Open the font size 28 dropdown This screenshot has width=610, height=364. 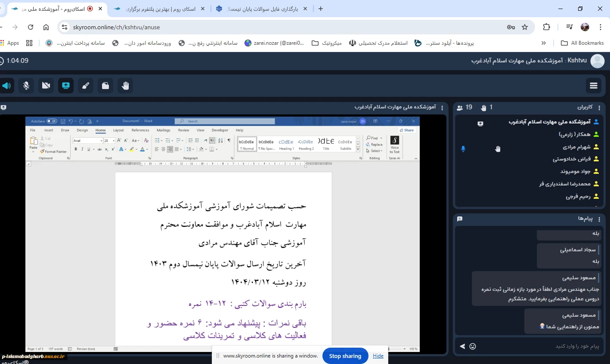point(114,141)
